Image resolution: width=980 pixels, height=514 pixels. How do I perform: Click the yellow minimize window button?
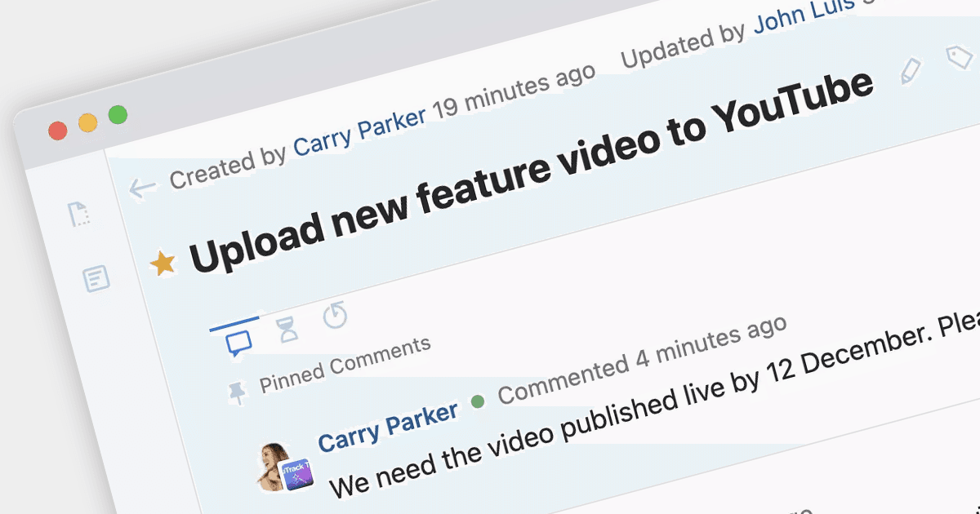point(87,123)
